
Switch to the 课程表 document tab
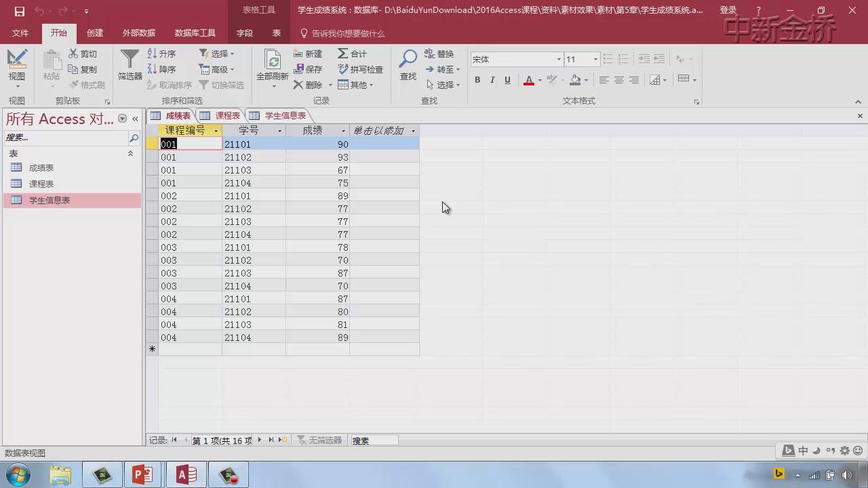(221, 116)
